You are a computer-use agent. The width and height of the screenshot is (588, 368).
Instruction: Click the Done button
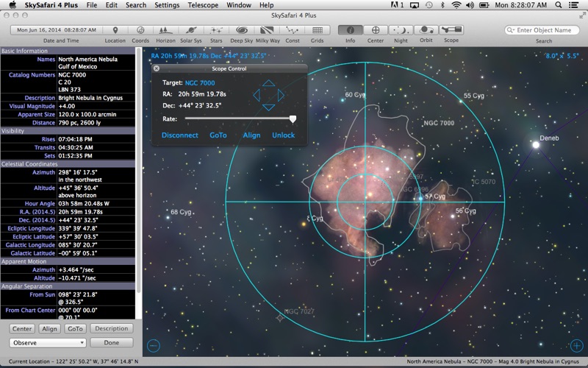[112, 342]
